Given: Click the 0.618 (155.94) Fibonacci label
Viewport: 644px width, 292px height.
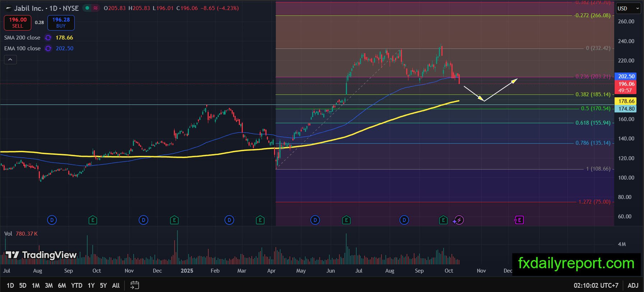Looking at the screenshot, I should coord(593,123).
